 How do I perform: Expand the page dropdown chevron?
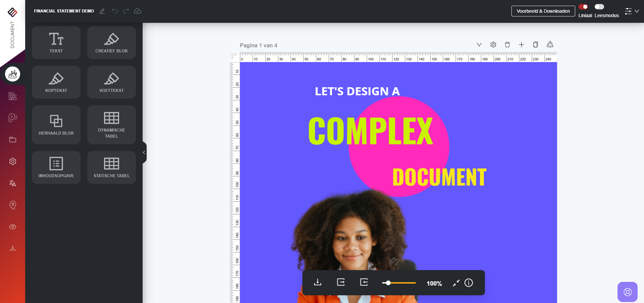(x=479, y=45)
